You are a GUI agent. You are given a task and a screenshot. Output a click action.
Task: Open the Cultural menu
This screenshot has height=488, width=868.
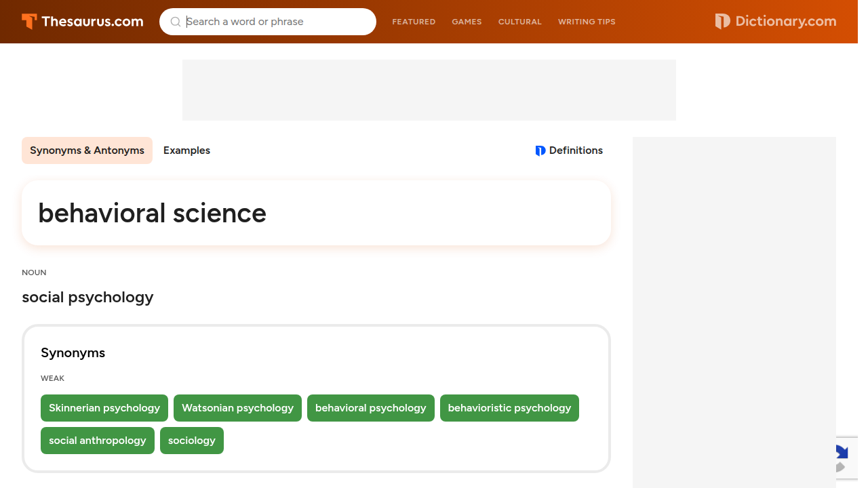click(520, 22)
